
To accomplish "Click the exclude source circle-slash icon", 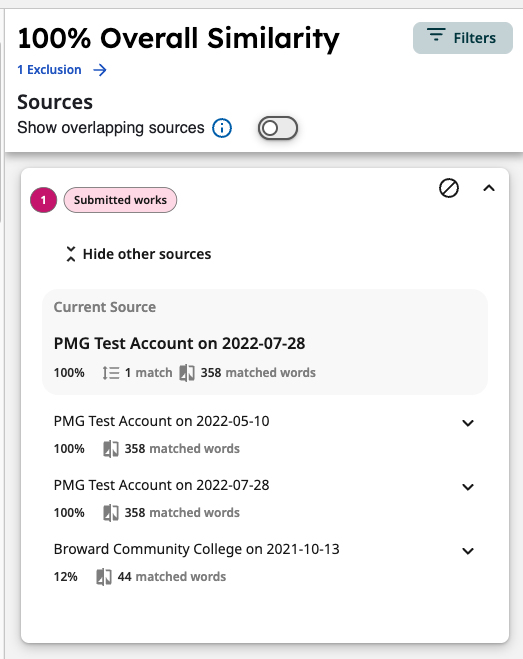I will (x=449, y=188).
